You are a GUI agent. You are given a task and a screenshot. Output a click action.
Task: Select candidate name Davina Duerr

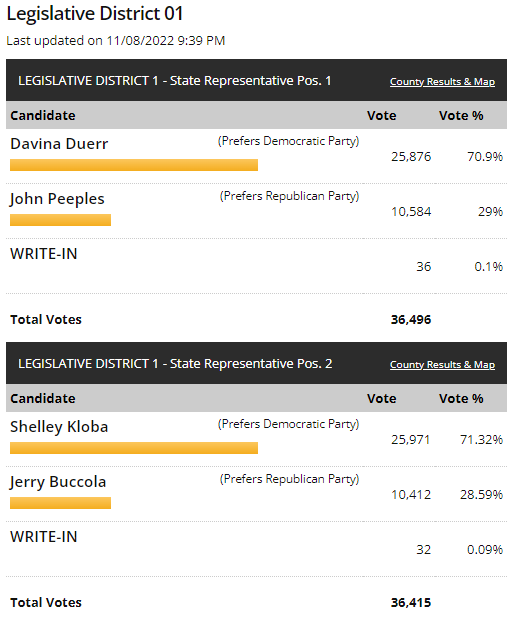coord(59,144)
